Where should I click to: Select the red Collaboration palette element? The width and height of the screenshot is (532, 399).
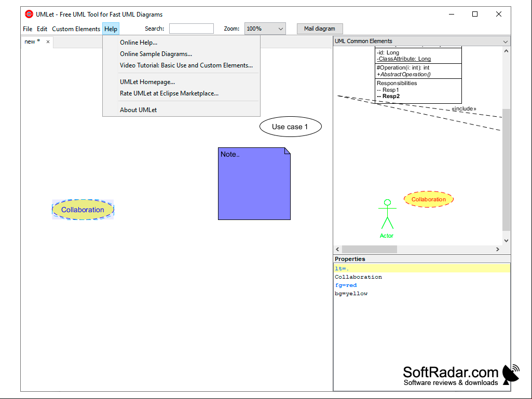pos(429,199)
